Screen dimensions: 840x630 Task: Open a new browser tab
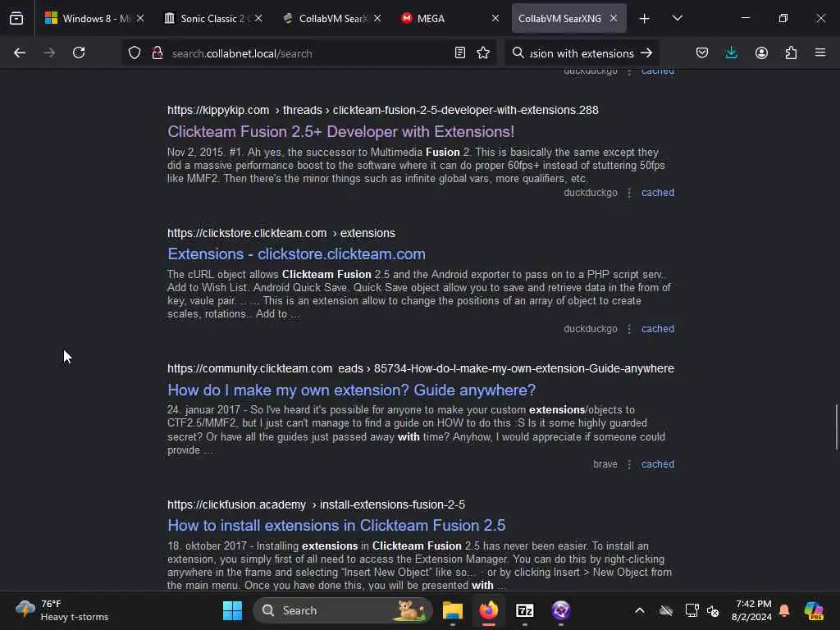[x=645, y=19]
